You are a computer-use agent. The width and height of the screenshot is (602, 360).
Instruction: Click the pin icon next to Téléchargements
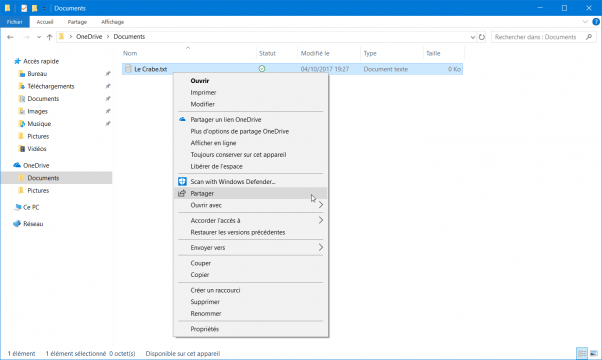tap(108, 86)
